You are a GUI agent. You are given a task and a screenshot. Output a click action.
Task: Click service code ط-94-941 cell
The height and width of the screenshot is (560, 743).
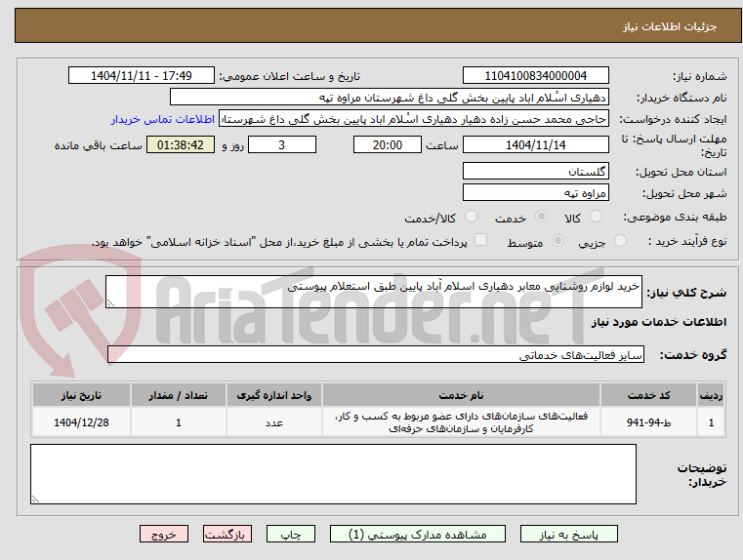click(x=648, y=422)
